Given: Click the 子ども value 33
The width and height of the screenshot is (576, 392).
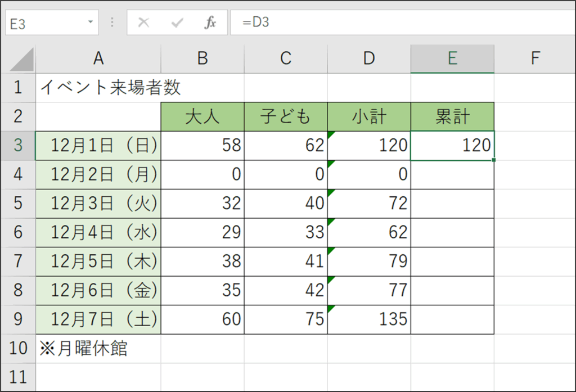Looking at the screenshot, I should pyautogui.click(x=286, y=232).
